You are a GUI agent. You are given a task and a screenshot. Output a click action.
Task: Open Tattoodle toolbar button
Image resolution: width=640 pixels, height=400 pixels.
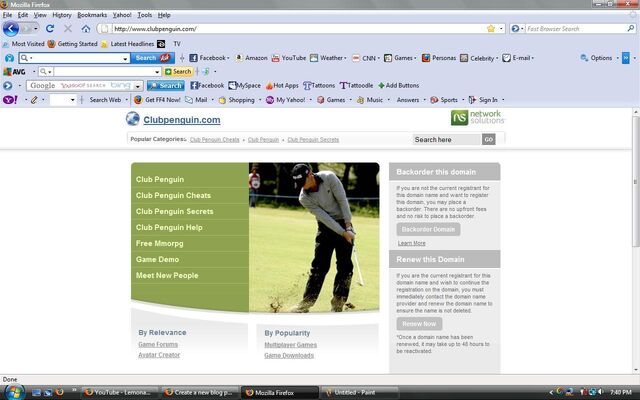[356, 85]
